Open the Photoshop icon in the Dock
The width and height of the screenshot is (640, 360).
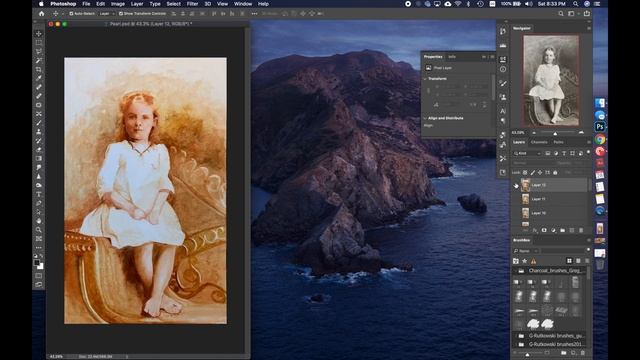coord(600,127)
